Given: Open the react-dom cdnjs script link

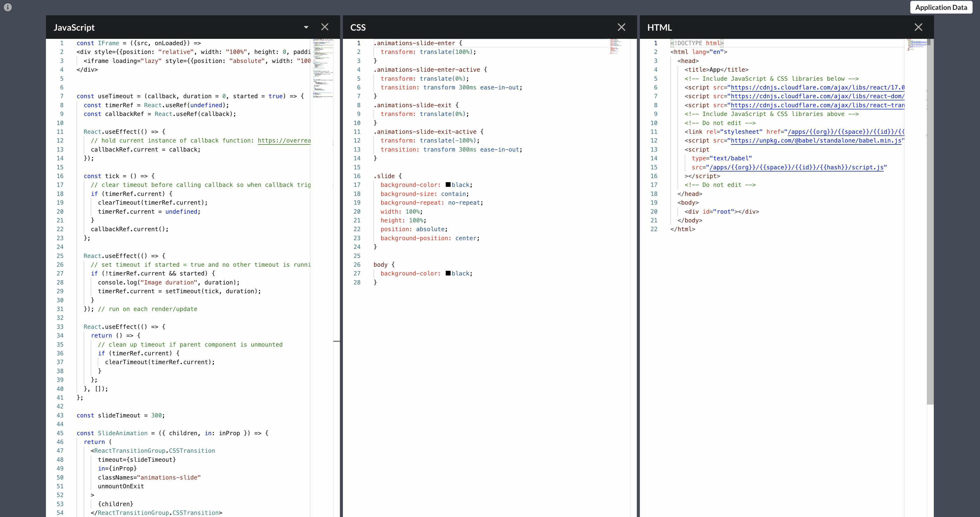Looking at the screenshot, I should click(x=818, y=96).
